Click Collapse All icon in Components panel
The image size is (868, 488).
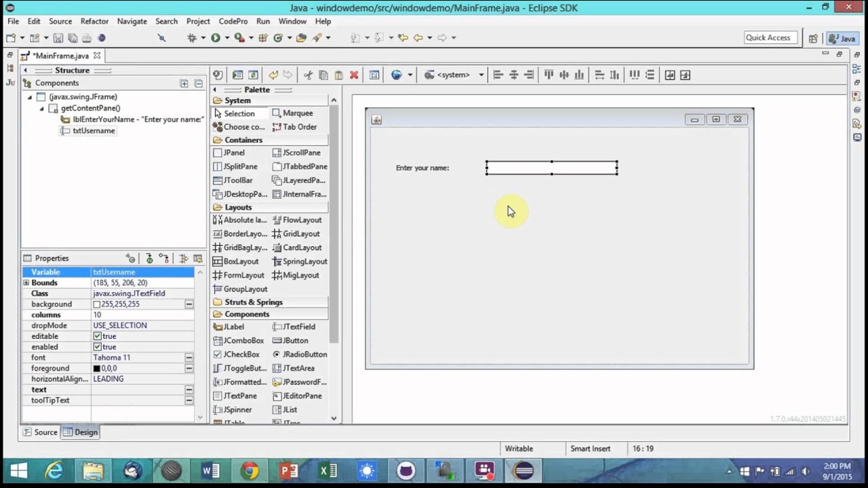coord(198,83)
